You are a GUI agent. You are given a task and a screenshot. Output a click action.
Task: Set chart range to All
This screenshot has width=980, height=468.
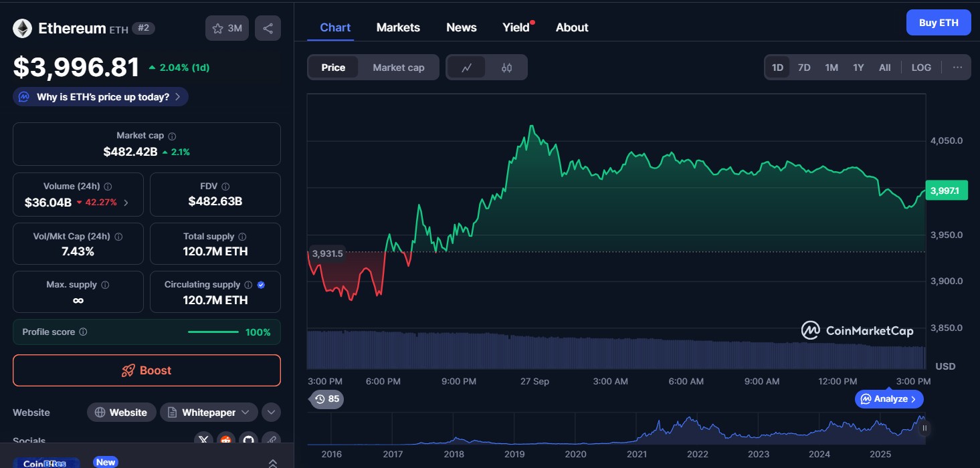click(x=884, y=68)
